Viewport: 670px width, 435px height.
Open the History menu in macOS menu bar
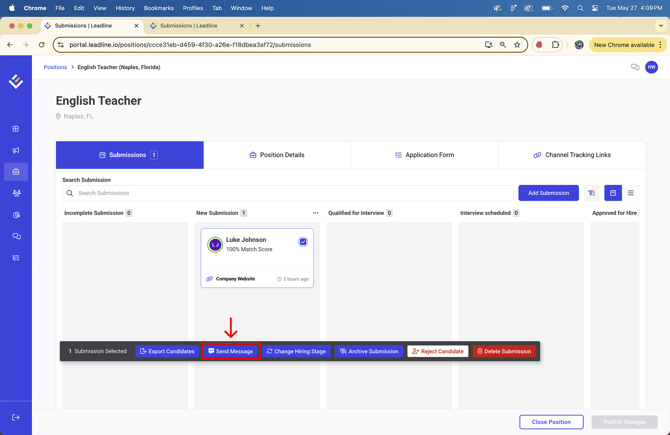tap(125, 8)
